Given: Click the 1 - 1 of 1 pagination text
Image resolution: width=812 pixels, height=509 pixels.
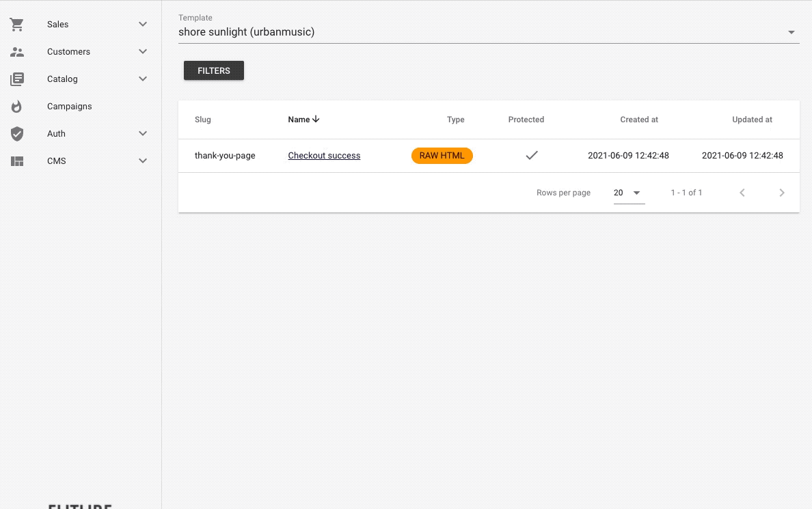Looking at the screenshot, I should (687, 193).
